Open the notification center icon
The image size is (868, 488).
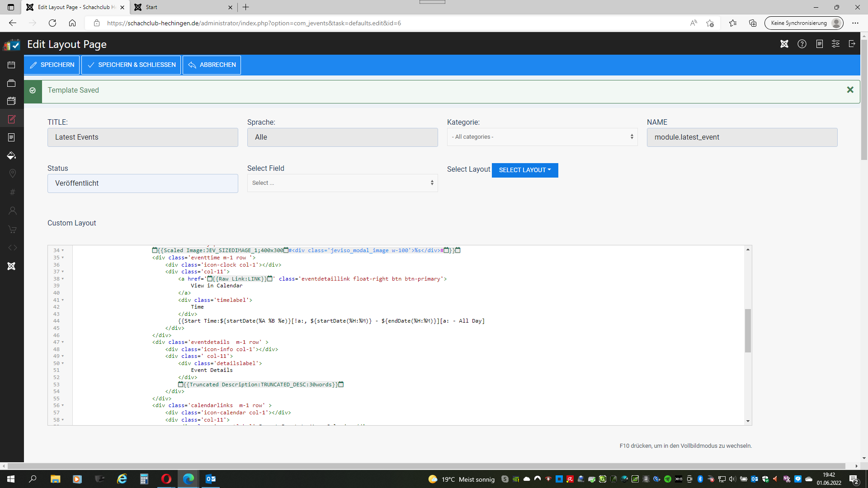click(x=854, y=479)
